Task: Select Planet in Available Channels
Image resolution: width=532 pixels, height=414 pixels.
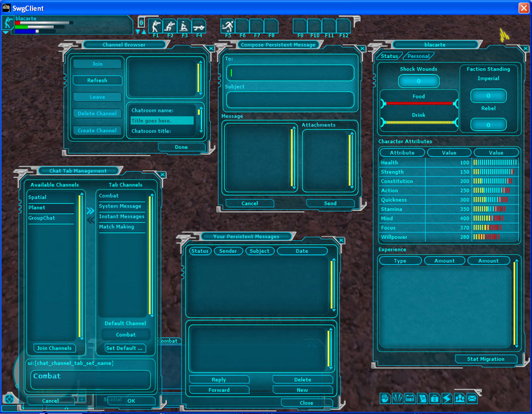Action: pyautogui.click(x=51, y=208)
